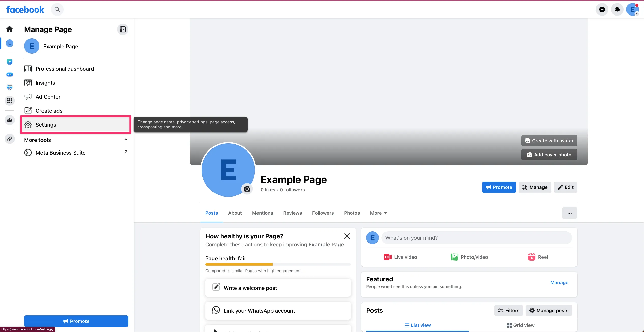Switch to the Reviews tab
Image resolution: width=644 pixels, height=332 pixels.
point(292,213)
